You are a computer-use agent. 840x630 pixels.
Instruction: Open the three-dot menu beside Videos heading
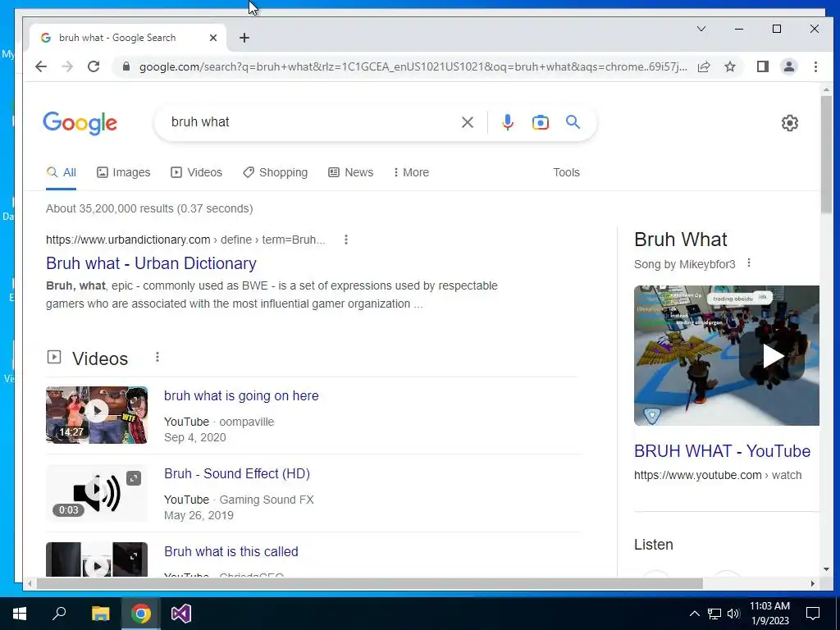[157, 357]
